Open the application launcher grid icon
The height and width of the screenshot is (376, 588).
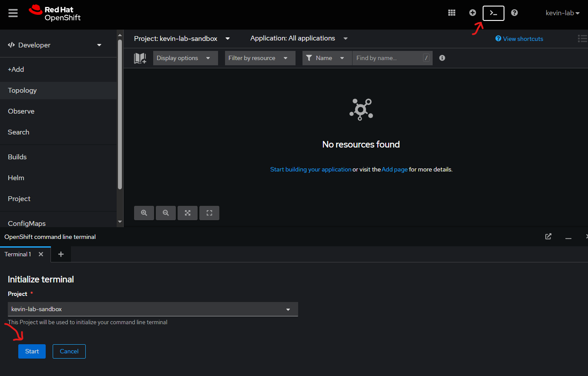click(x=452, y=13)
